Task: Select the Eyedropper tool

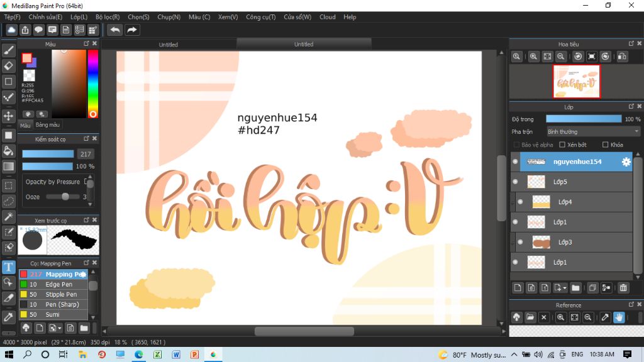Action: [x=9, y=317]
